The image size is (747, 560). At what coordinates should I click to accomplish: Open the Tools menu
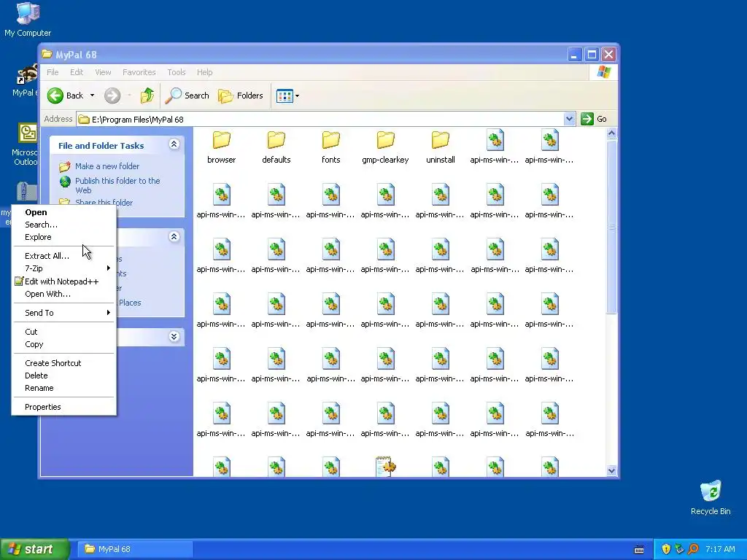pos(177,72)
